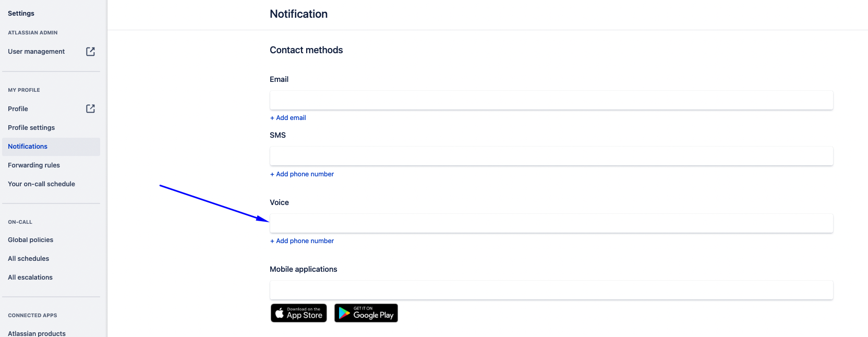The height and width of the screenshot is (337, 868).
Task: Open Global policies page
Action: tap(30, 239)
